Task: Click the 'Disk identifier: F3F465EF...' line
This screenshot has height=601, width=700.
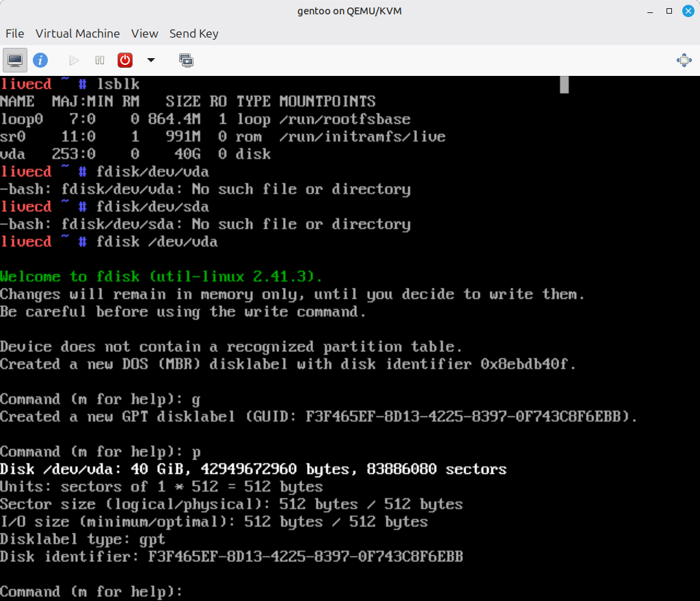Action: (232, 557)
